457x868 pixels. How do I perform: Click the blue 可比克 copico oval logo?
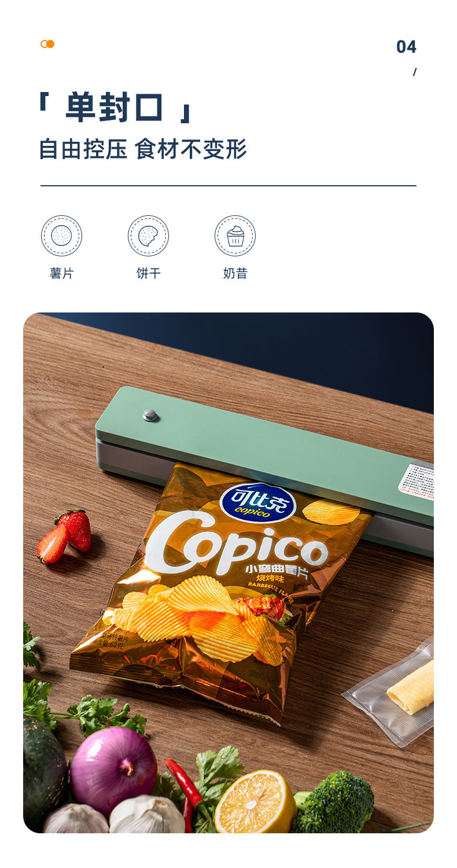(258, 502)
